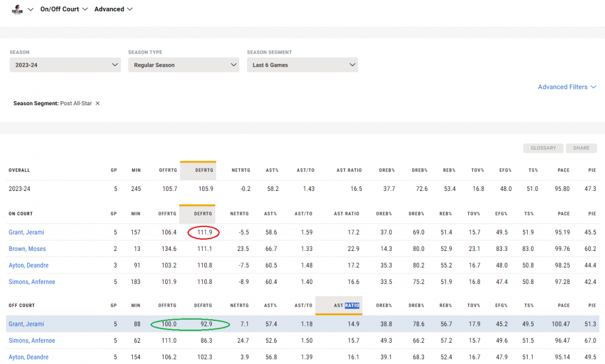Sort Overall table by MIN column

[x=136, y=170]
